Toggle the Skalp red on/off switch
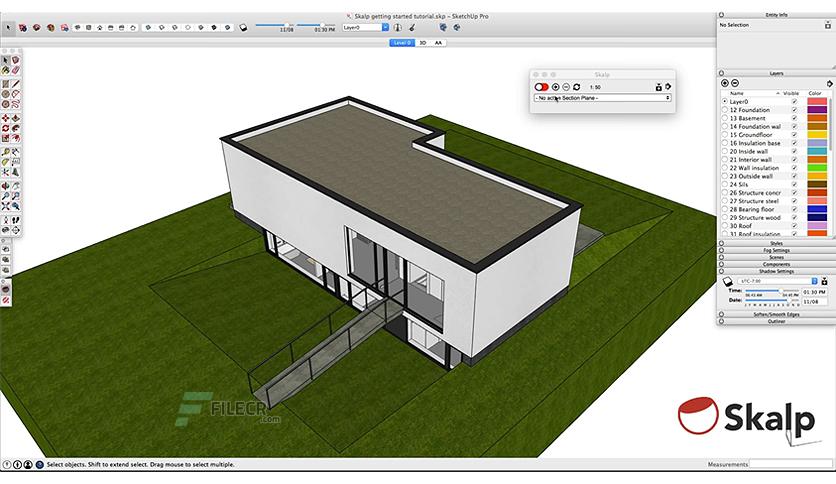 [x=541, y=87]
